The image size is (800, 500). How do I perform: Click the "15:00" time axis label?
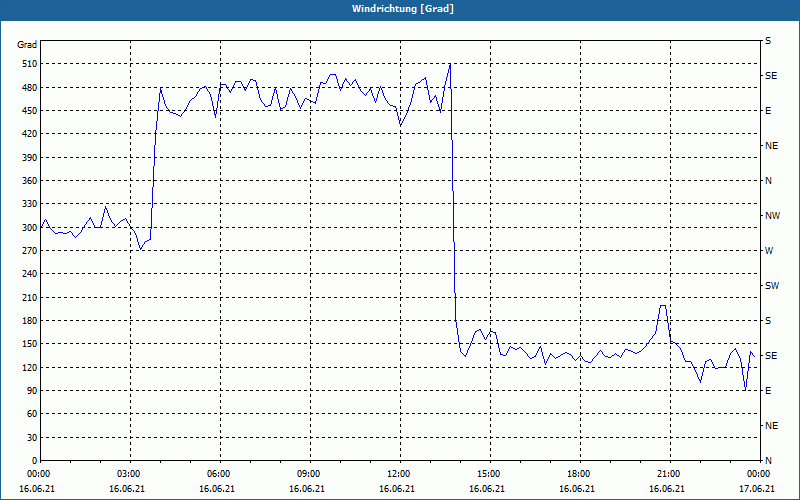point(491,474)
